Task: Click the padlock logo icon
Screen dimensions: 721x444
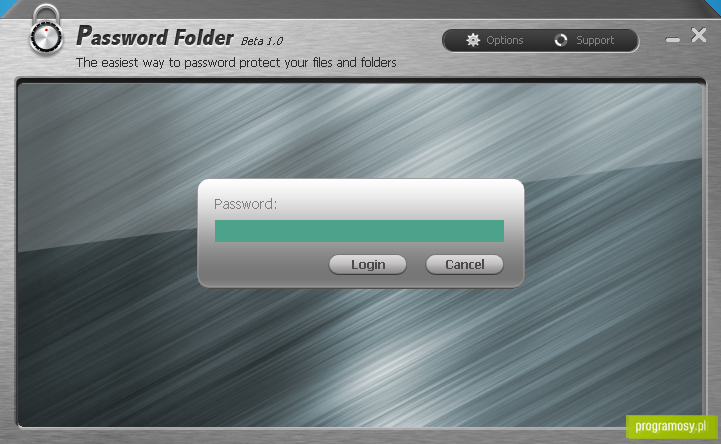Action: tap(46, 30)
